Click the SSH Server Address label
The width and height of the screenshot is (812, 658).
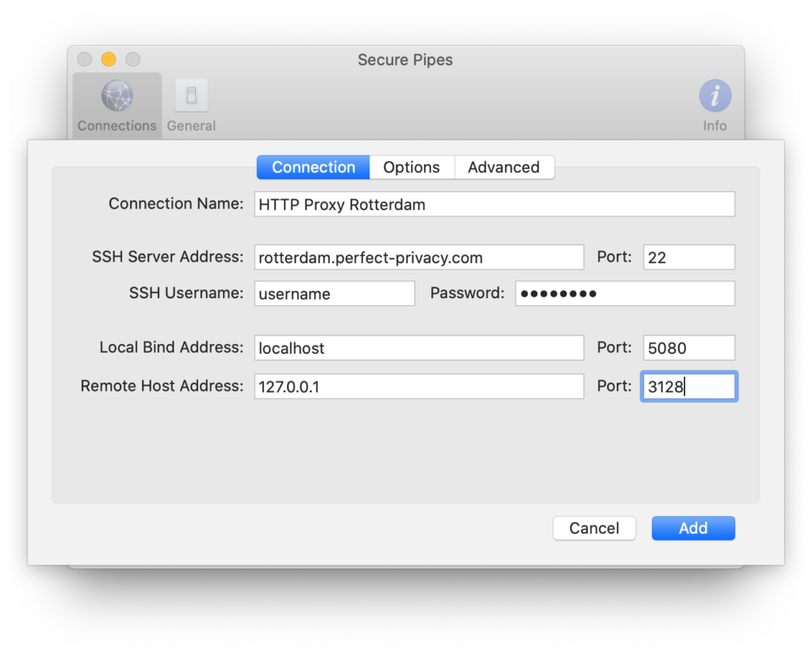[x=168, y=257]
